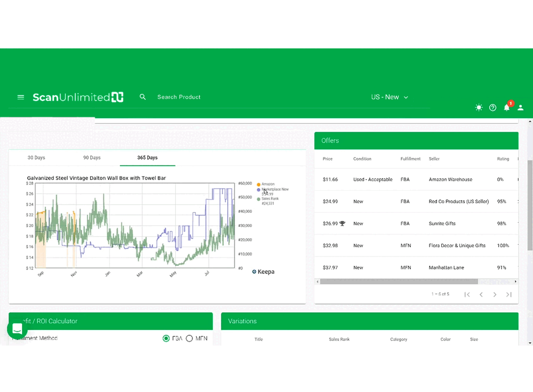The width and height of the screenshot is (533, 392).
Task: Click the Variations Title column header
Action: coord(259,339)
